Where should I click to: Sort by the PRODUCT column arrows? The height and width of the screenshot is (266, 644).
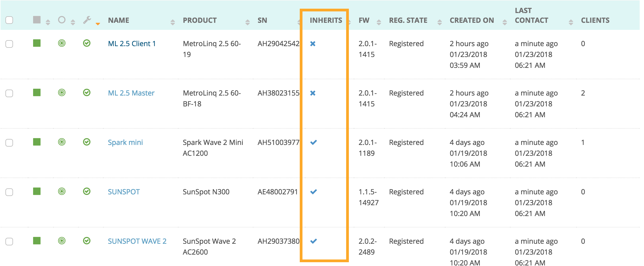click(x=247, y=22)
